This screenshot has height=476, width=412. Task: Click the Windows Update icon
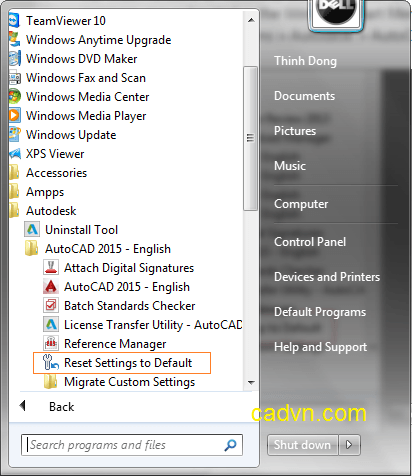pyautogui.click(x=15, y=135)
